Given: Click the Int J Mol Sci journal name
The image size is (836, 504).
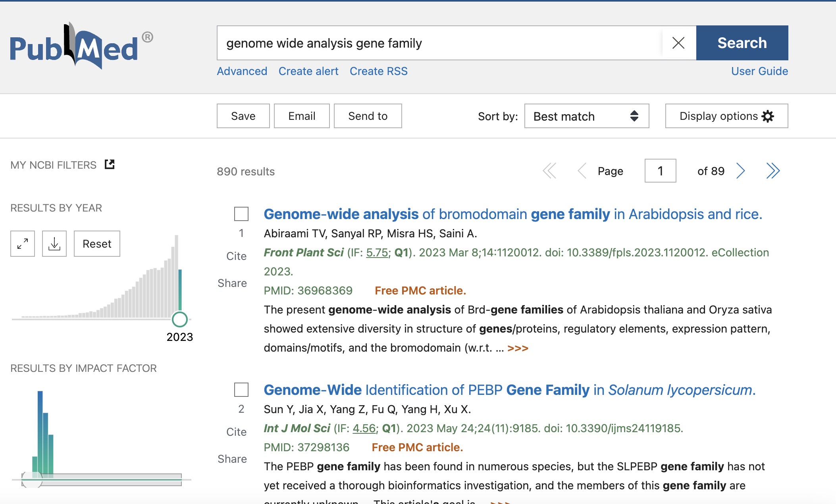Looking at the screenshot, I should click(297, 428).
